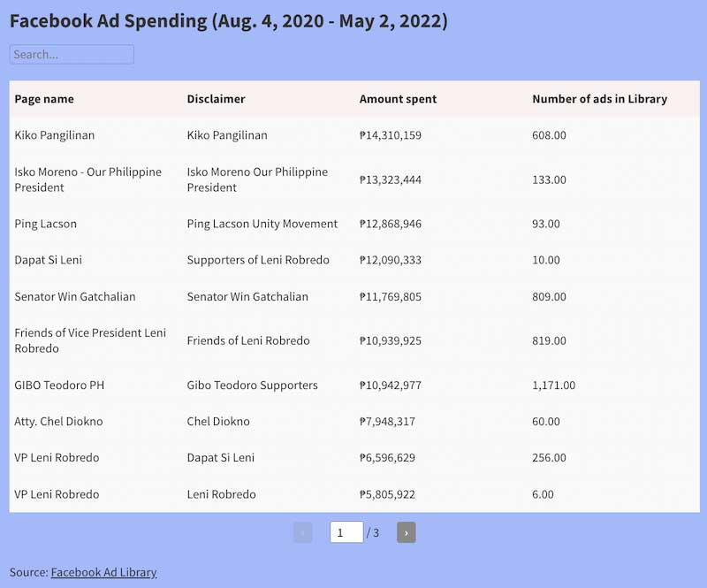Click the page number input box
Viewport: 707px width, 588px height.
346,532
